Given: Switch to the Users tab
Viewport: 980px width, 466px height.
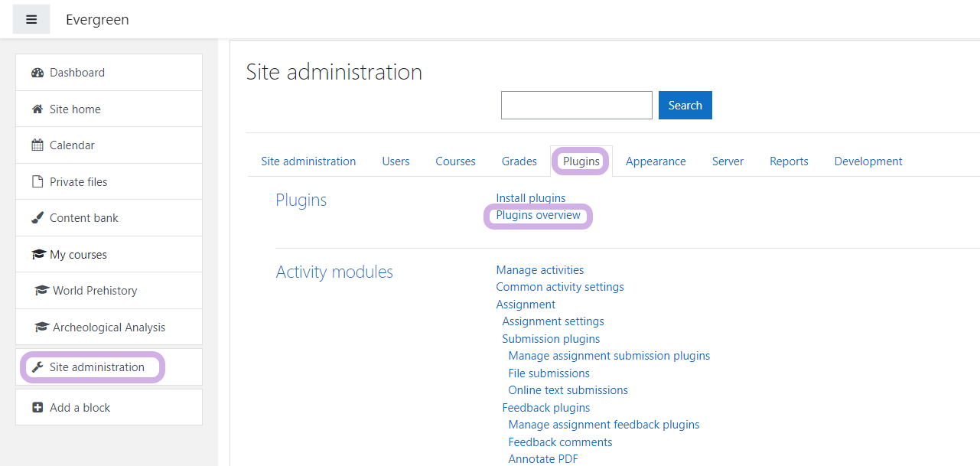Looking at the screenshot, I should 396,161.
